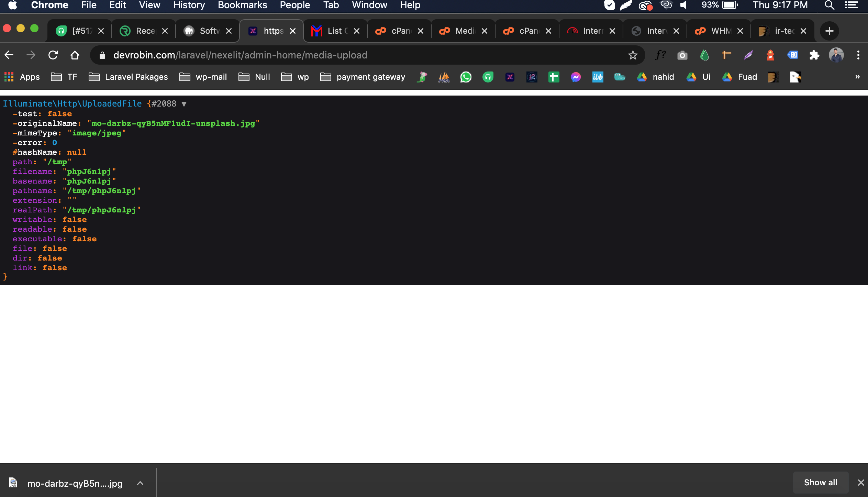Open the Apps grid shortcut
868x497 pixels.
pyautogui.click(x=22, y=77)
